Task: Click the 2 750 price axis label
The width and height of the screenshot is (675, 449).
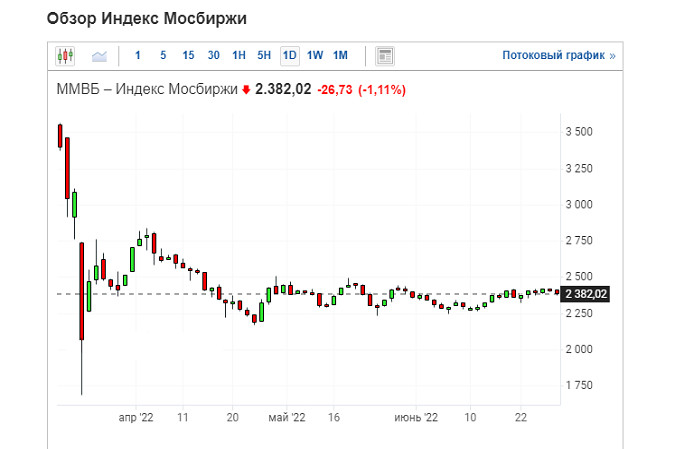Action: [579, 241]
